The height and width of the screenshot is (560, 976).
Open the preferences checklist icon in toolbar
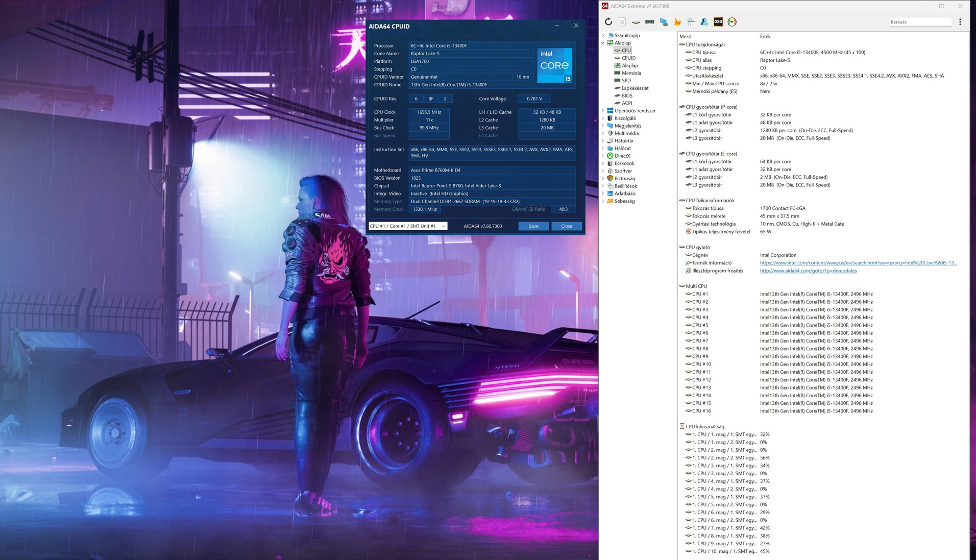click(x=691, y=22)
